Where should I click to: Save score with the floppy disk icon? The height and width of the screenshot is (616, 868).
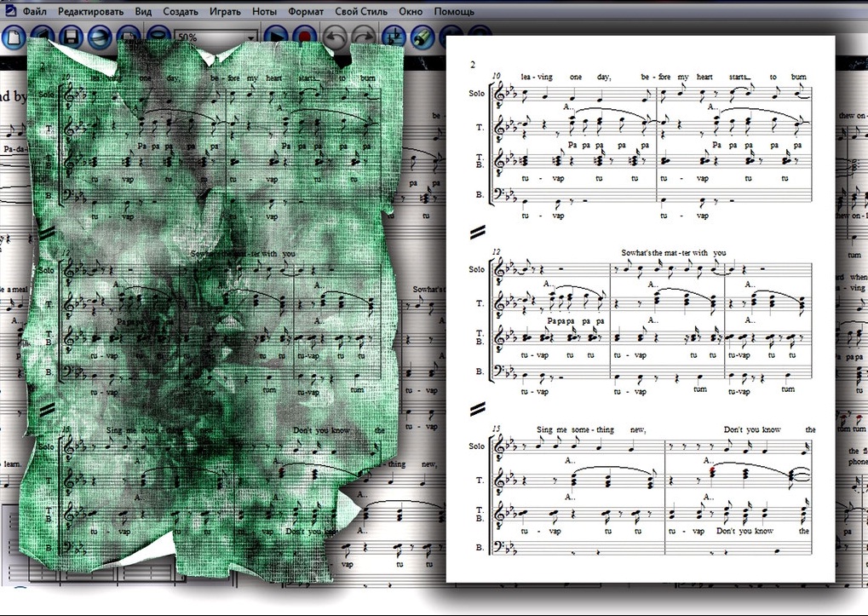coord(72,37)
